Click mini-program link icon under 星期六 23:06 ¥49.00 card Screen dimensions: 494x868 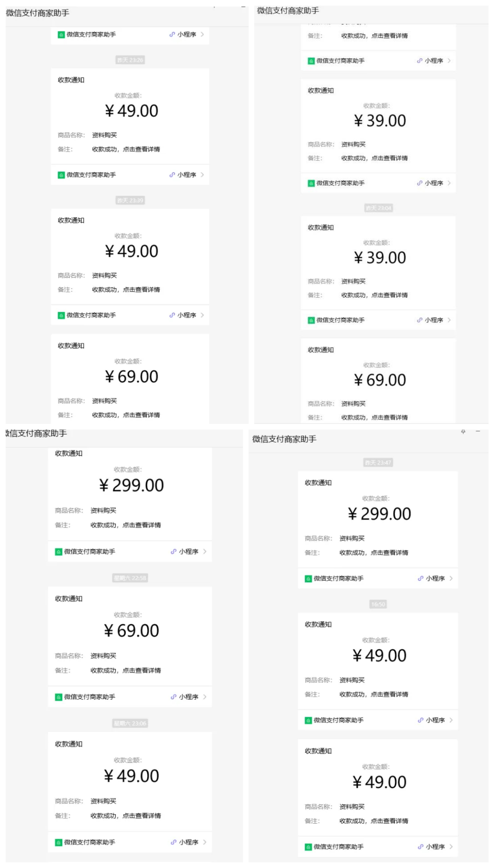point(173,842)
